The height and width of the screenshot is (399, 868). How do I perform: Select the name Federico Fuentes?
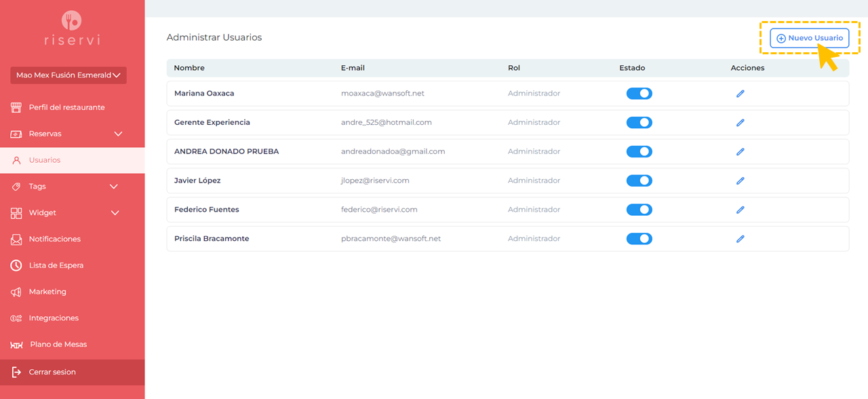coord(207,210)
